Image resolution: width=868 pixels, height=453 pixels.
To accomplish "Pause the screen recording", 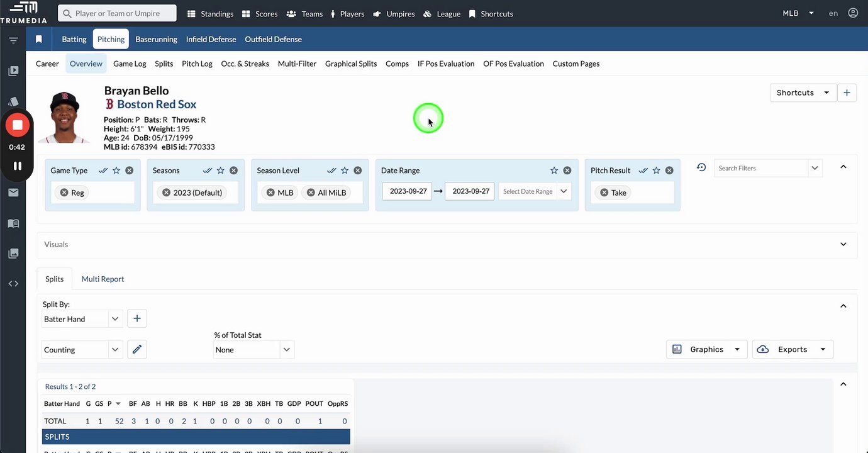I will click(18, 166).
